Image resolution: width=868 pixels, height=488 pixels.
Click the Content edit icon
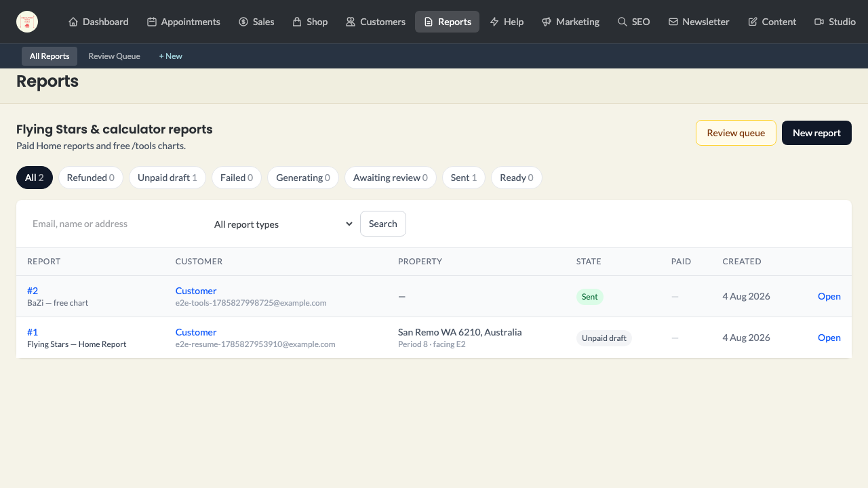click(x=753, y=22)
